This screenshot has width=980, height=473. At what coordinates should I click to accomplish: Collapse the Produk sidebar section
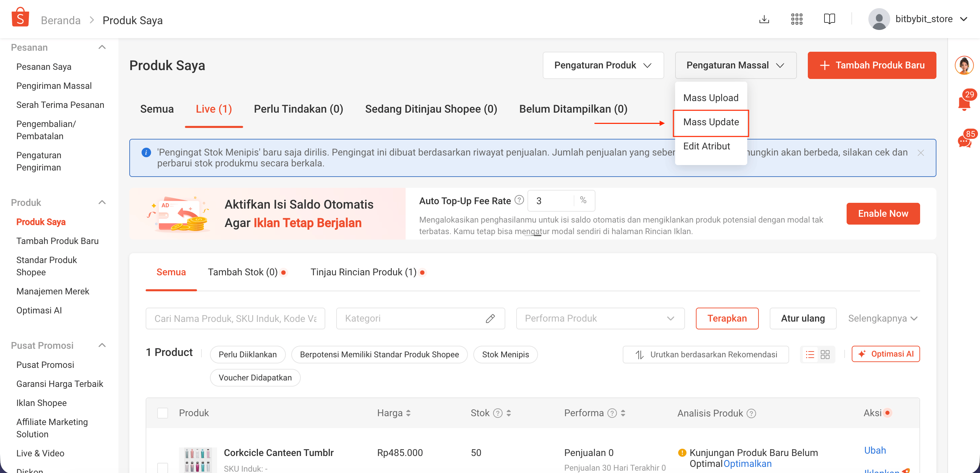102,202
